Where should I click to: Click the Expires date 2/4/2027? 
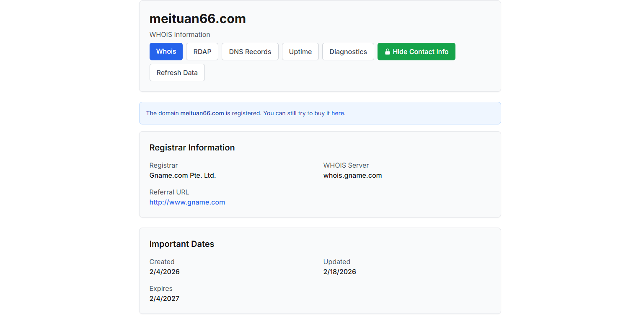[164, 298]
